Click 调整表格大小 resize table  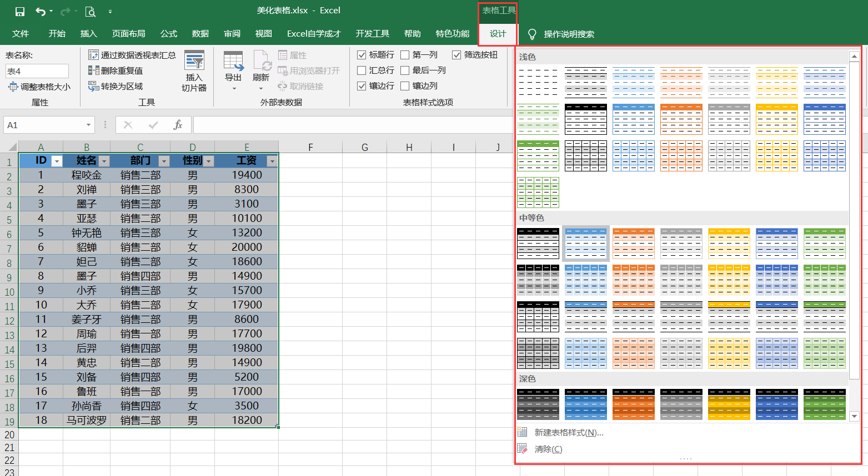click(x=39, y=87)
